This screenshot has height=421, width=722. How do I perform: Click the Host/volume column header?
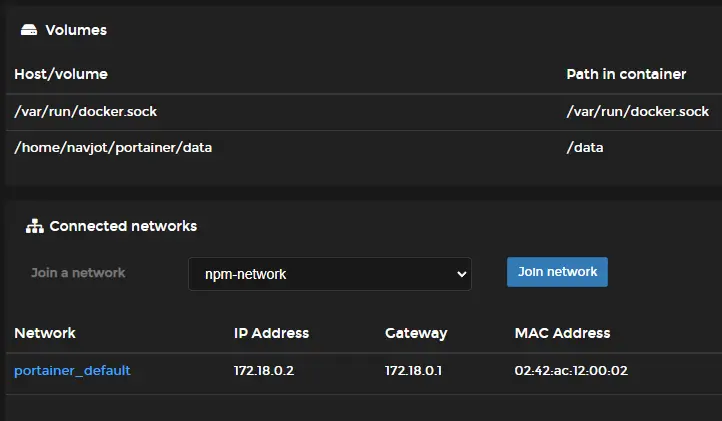click(61, 74)
